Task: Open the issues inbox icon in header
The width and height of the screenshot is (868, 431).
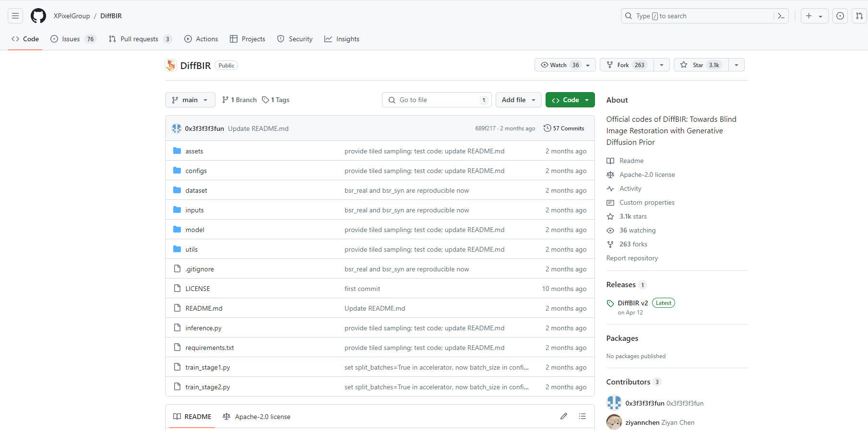Action: point(840,16)
